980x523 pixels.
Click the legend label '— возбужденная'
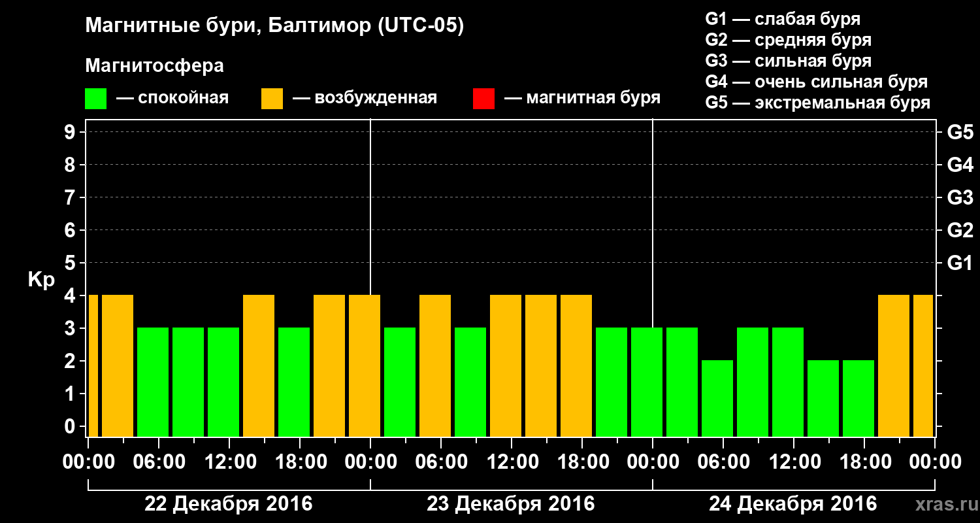(x=365, y=98)
